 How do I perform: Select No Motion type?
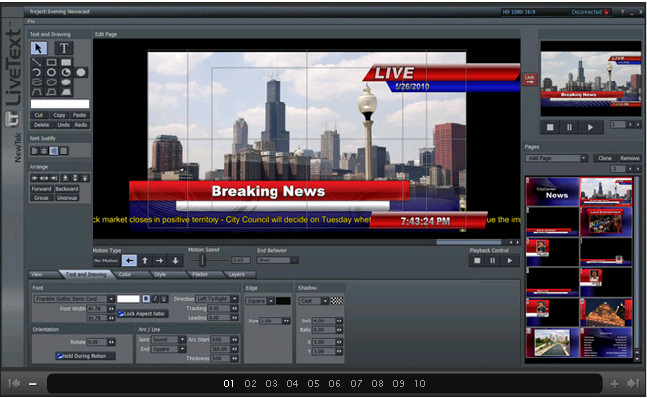coord(106,261)
